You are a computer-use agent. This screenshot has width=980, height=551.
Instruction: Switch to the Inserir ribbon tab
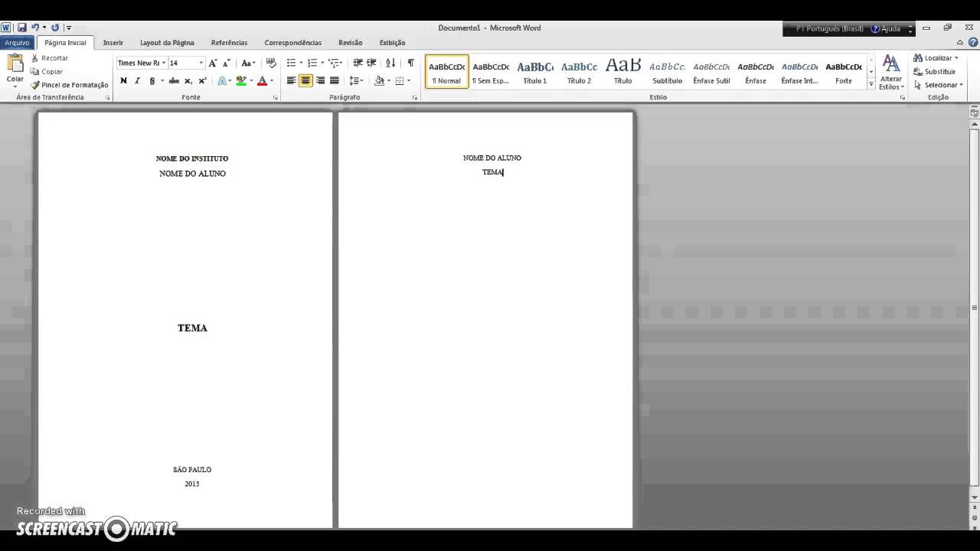113,43
